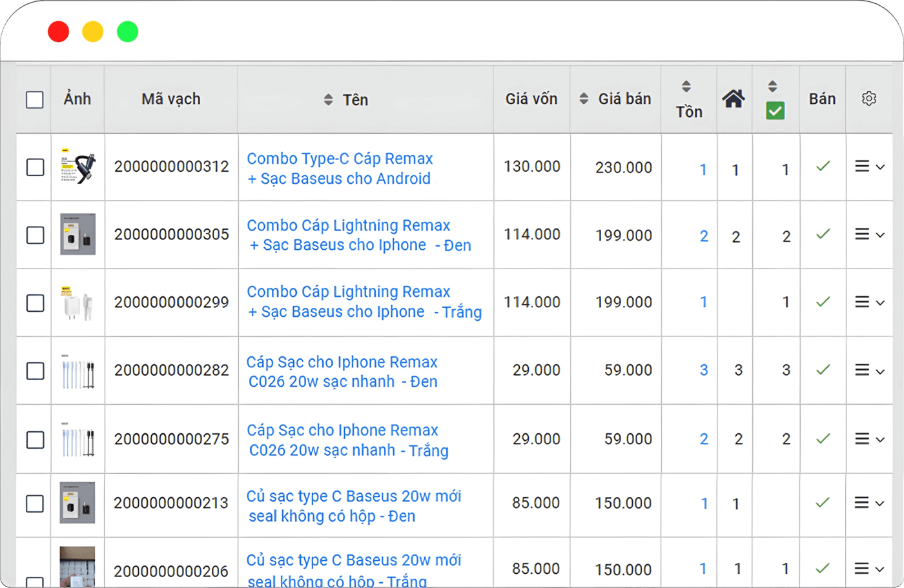Check the row checkbox for 2000000000312
Screen dimensions: 904x588
(35, 167)
